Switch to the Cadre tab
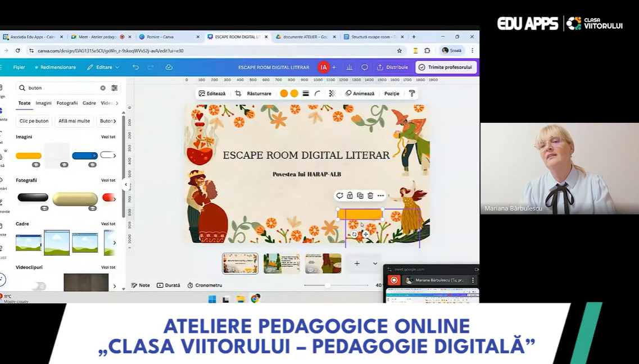639x364 pixels. pyautogui.click(x=89, y=103)
